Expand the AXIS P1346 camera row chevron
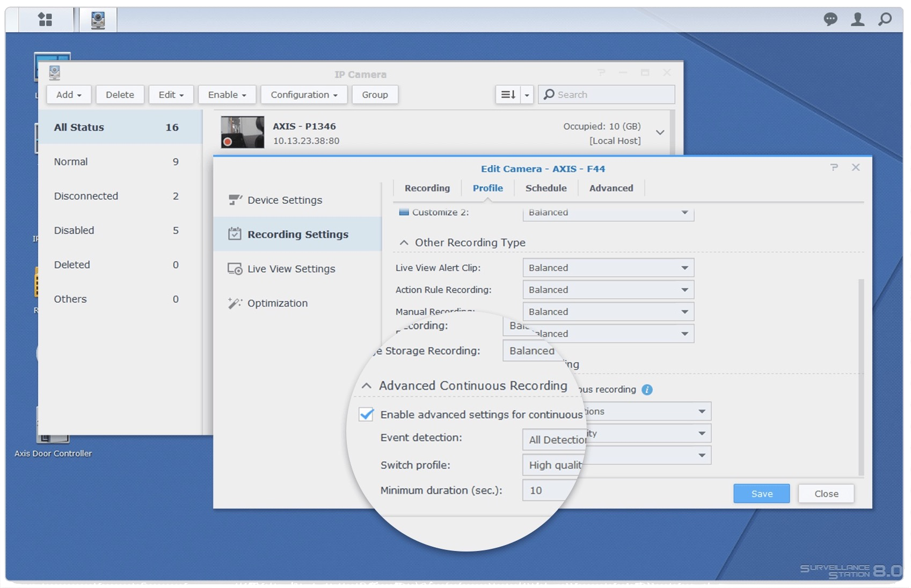Viewport: 911px width, 588px height. [660, 133]
